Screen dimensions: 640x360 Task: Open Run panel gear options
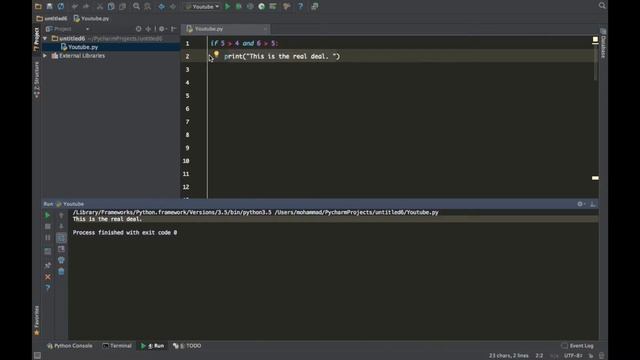(580, 204)
